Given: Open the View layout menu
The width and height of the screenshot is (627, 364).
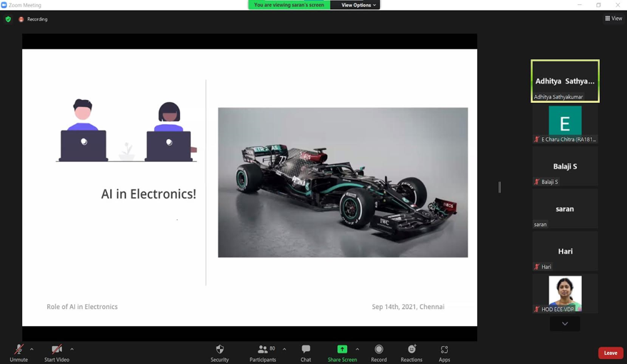Looking at the screenshot, I should click(613, 19).
